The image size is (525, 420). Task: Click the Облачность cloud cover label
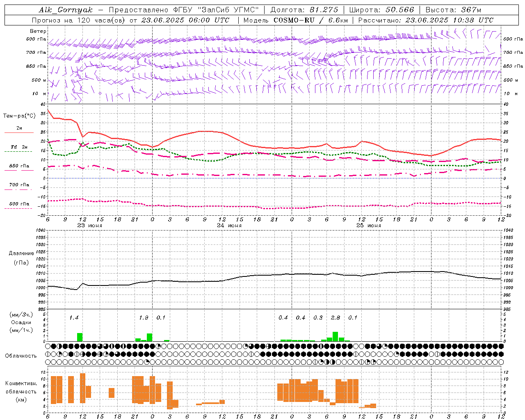point(21,356)
